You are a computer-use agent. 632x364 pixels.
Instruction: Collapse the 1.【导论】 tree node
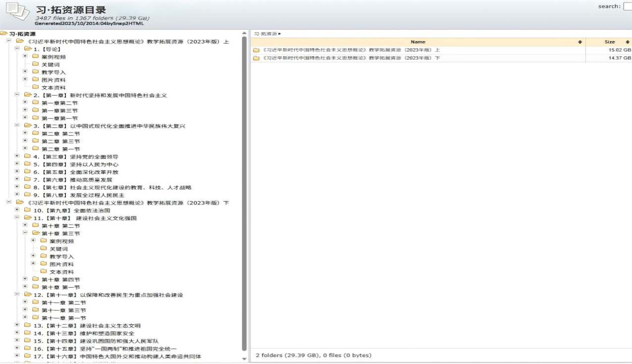[17, 49]
